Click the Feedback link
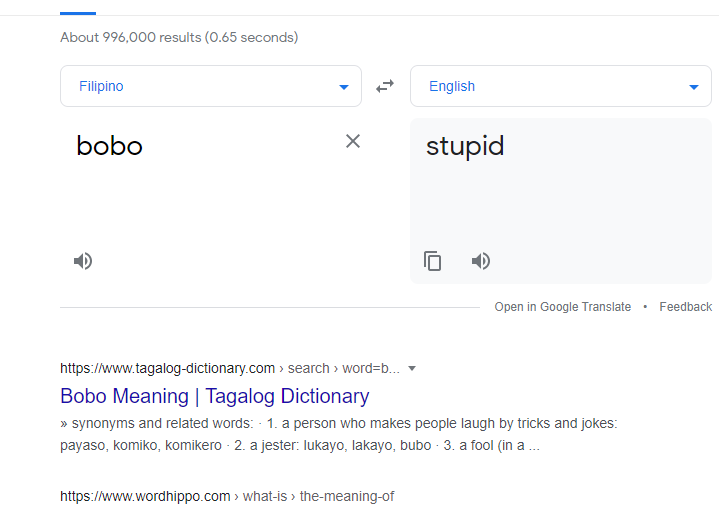 click(x=686, y=307)
